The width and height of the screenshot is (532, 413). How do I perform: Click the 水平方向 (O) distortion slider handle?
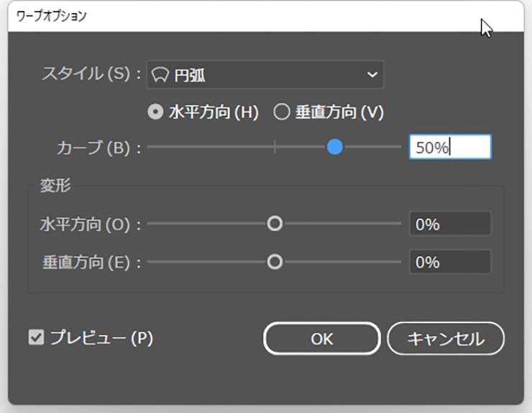(x=275, y=224)
